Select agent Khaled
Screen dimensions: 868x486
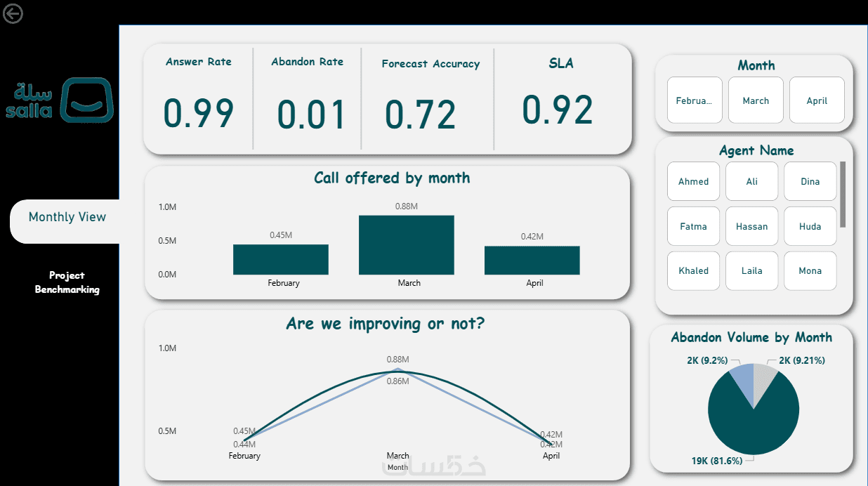(x=694, y=270)
